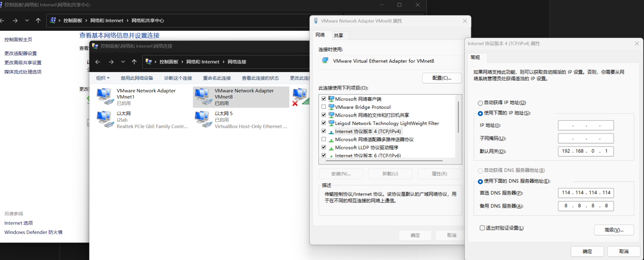Screen dimensions: 644x260
Task: Click 诊断这个连接 in the toolbar
Action: point(178,78)
